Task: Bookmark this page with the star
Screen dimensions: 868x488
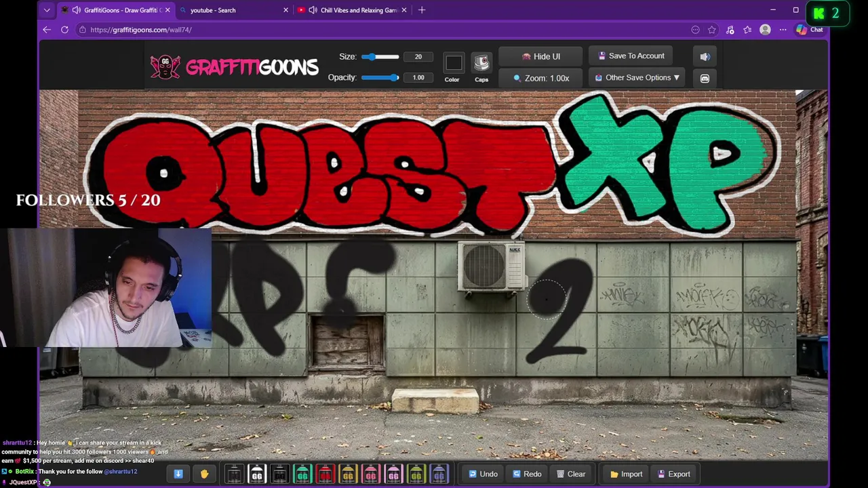Action: [712, 30]
